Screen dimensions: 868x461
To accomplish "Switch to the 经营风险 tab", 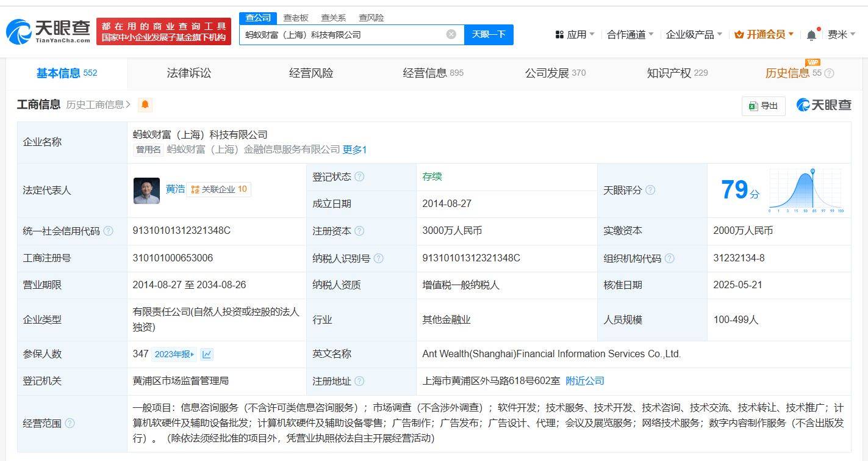I will point(311,73).
